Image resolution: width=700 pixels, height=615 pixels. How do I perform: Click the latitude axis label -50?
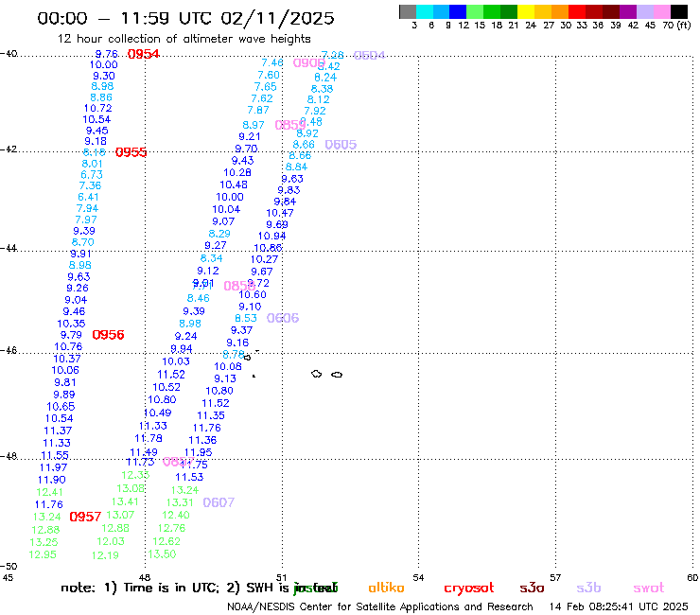point(9,567)
